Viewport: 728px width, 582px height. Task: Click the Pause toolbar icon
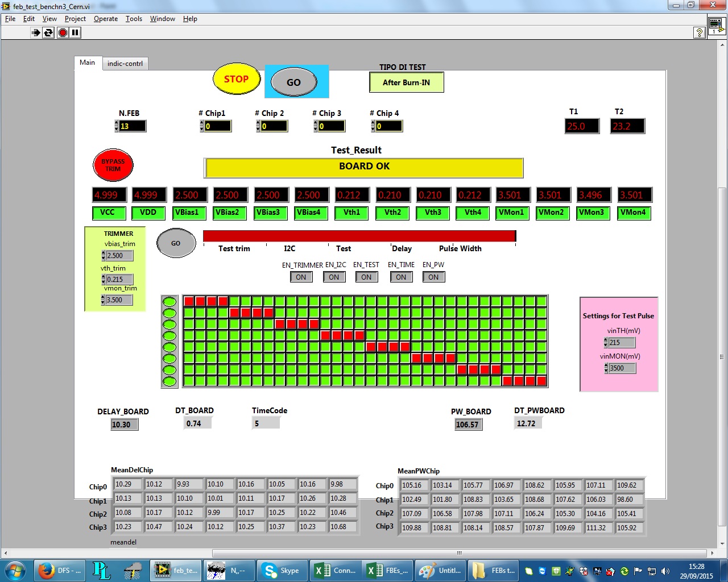[75, 33]
